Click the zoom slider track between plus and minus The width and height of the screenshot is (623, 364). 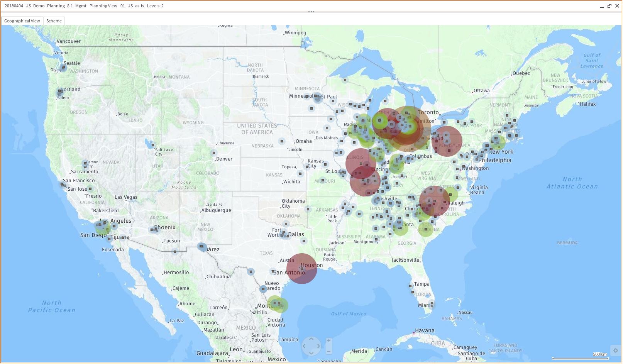pos(329,346)
